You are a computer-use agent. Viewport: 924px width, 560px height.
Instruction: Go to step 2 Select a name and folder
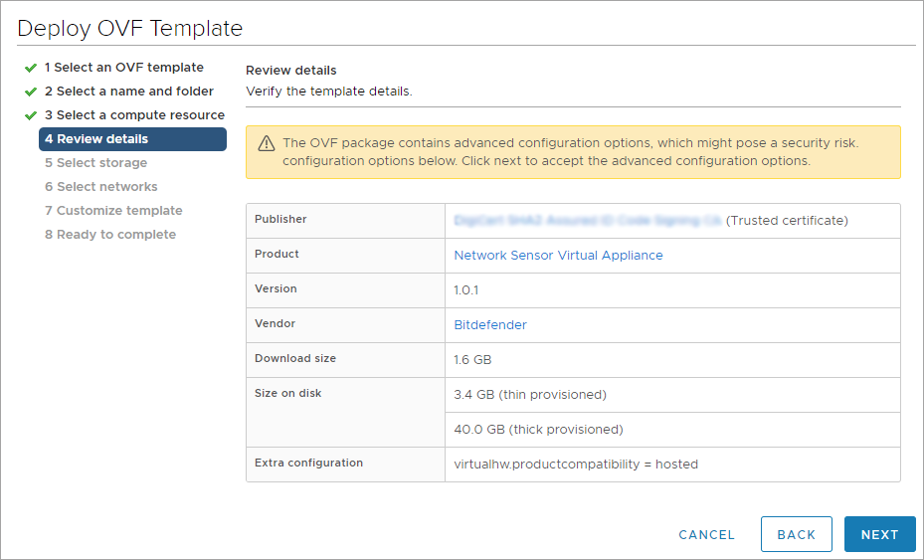click(129, 92)
